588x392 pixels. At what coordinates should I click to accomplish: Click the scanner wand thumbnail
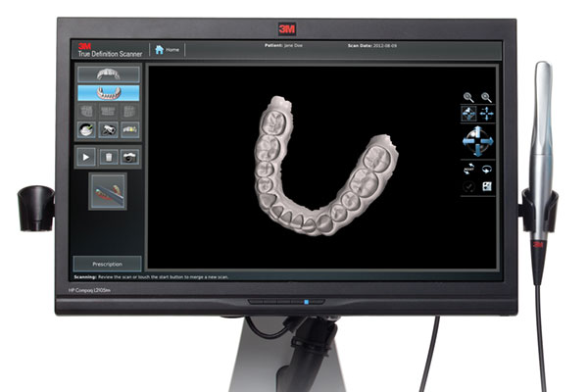coord(108,191)
